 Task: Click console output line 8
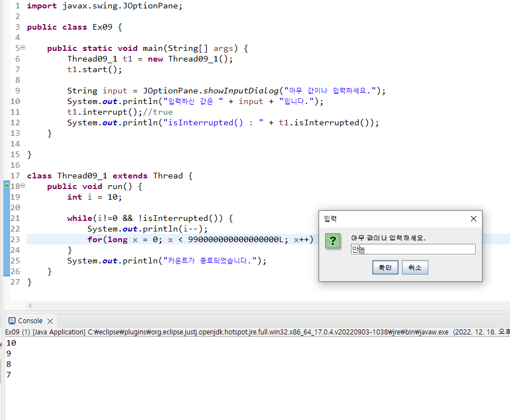(9, 364)
